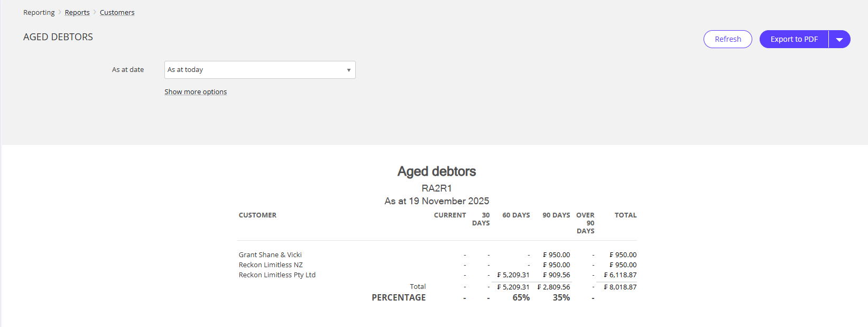Click the 5,209.31 amount for Reckon Limitless Pty Ltd
The width and height of the screenshot is (868, 327).
513,275
